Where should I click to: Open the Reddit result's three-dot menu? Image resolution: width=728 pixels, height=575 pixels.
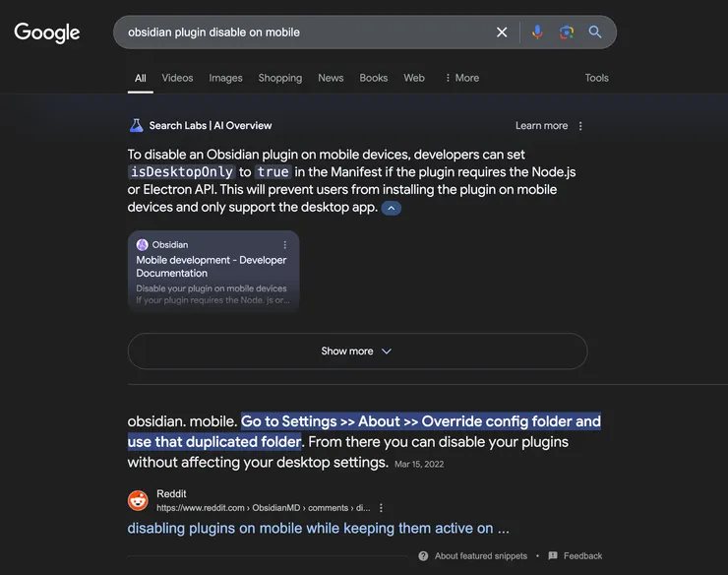[381, 508]
